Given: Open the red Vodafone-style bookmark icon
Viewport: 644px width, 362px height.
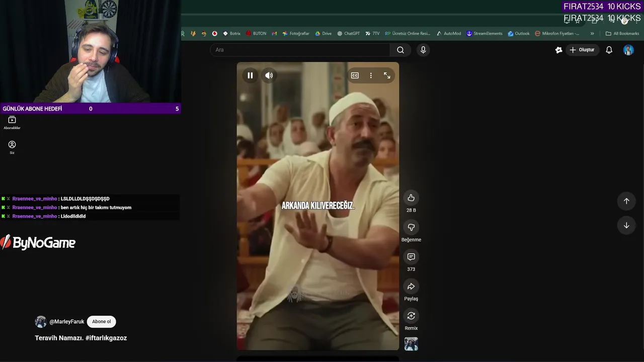Looking at the screenshot, I should tap(215, 34).
